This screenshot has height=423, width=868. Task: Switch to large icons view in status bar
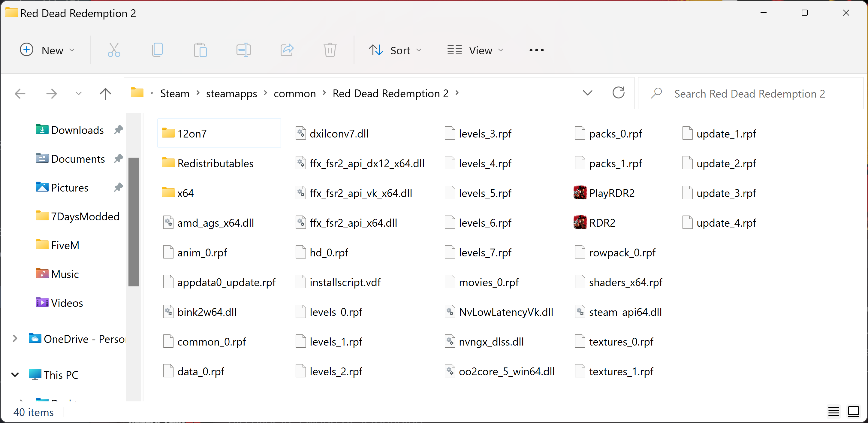point(854,412)
